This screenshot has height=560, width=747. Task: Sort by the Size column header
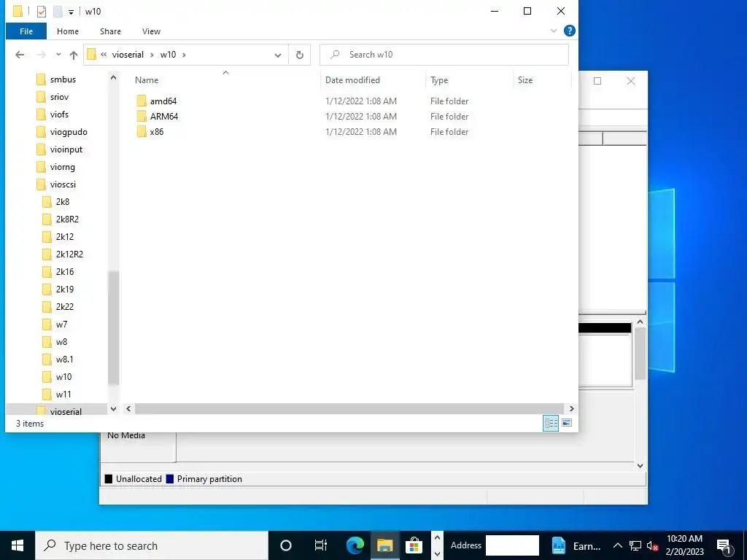pyautogui.click(x=525, y=80)
